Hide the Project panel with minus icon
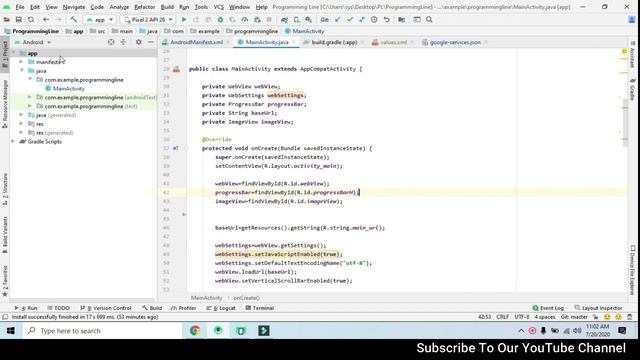The height and width of the screenshot is (360, 640). pyautogui.click(x=151, y=42)
